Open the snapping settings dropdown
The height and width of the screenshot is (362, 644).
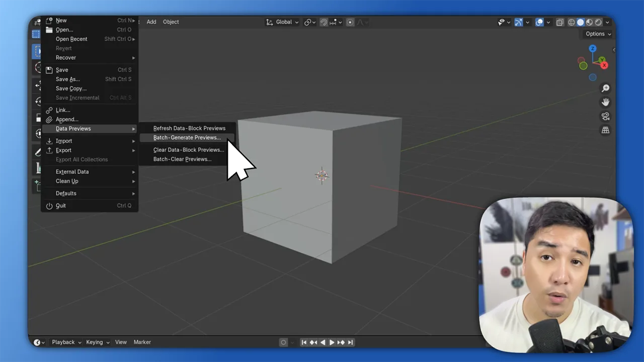[x=341, y=22]
